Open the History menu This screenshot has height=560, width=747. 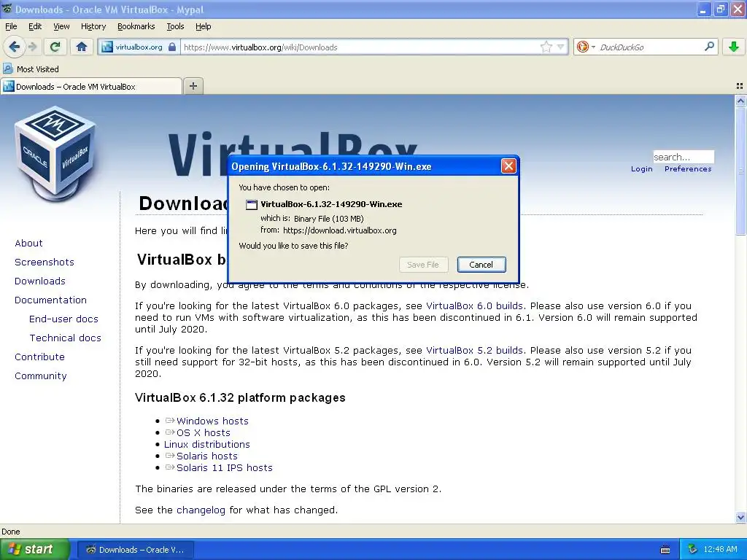coord(93,26)
